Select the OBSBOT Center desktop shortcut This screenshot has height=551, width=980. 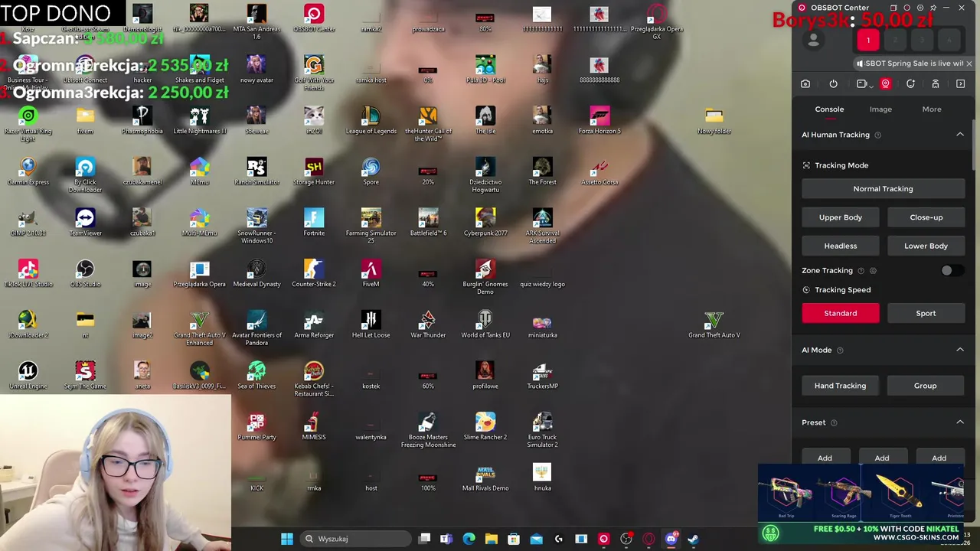click(314, 19)
